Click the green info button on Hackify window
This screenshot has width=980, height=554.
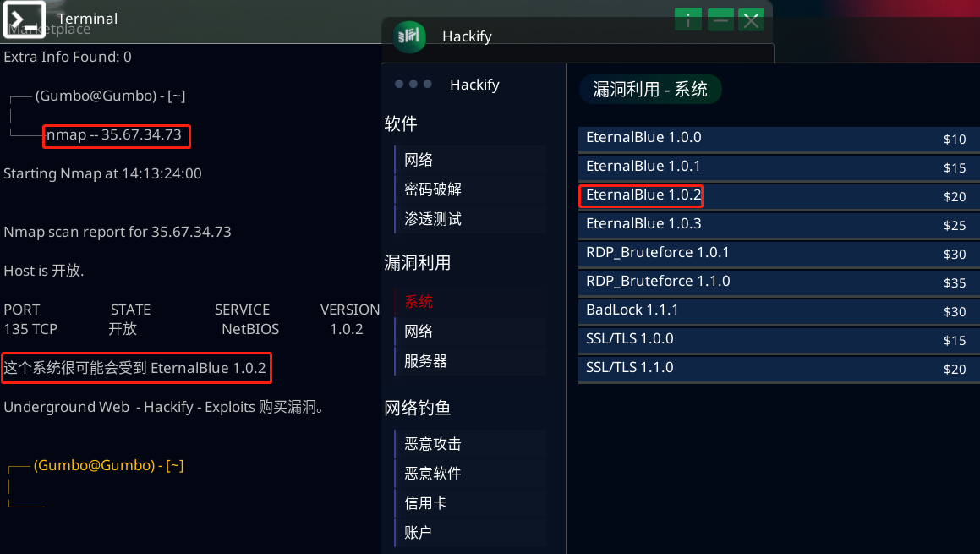[x=688, y=20]
